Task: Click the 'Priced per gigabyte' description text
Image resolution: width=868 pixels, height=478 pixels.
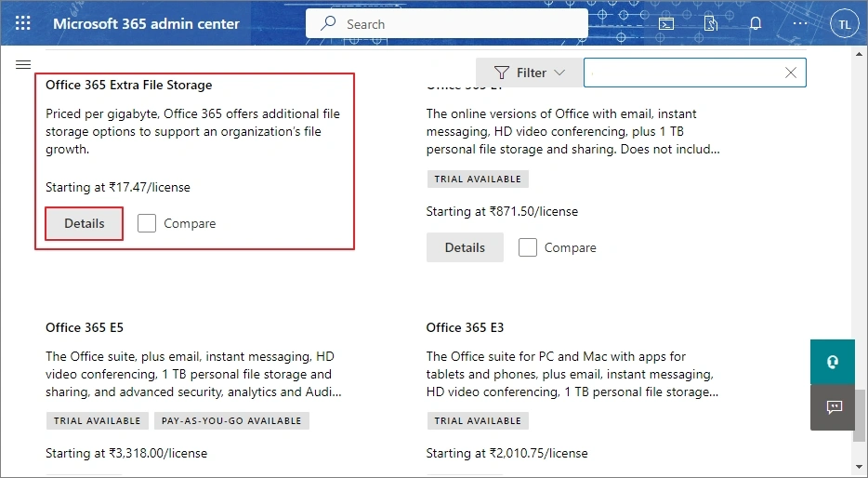Action: (192, 131)
